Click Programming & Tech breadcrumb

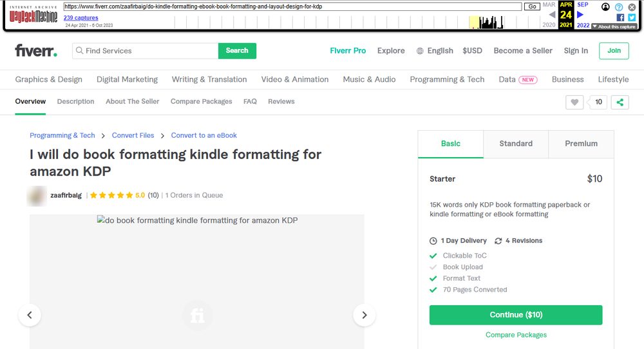pos(62,135)
